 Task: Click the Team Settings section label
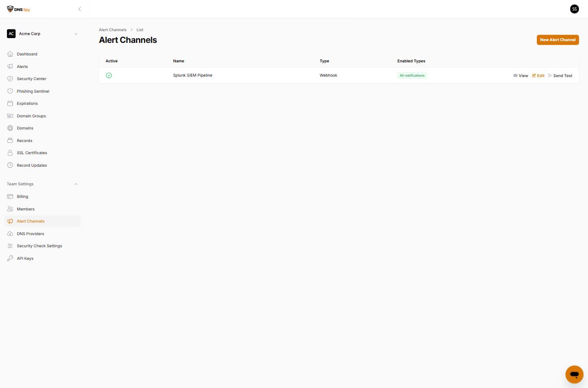pos(20,184)
